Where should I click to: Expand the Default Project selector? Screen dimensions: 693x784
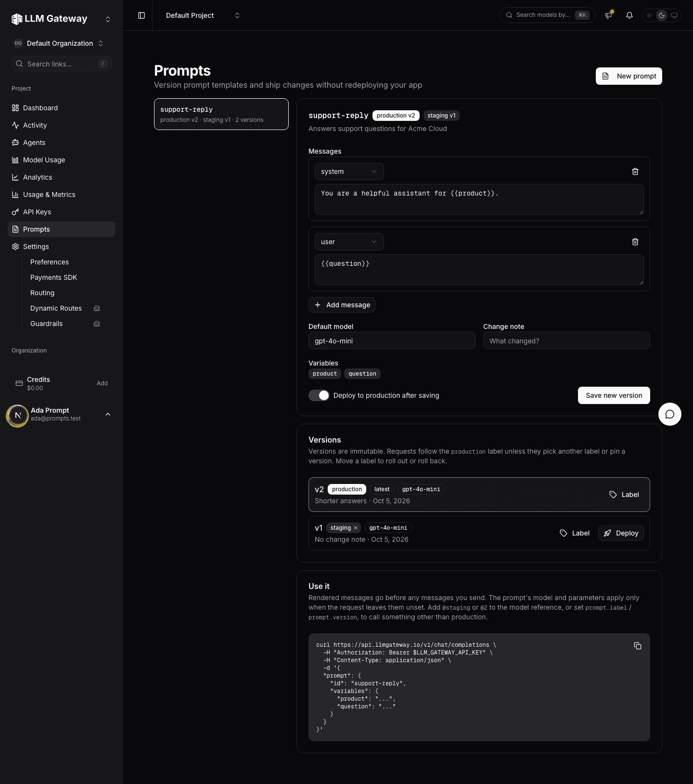pos(203,15)
